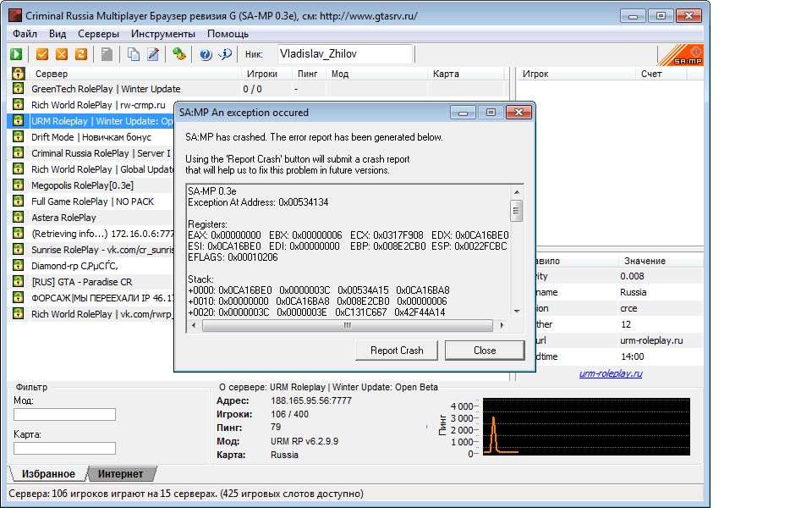812x508 pixels.
Task: Click the Мод column header
Action: coord(376,74)
